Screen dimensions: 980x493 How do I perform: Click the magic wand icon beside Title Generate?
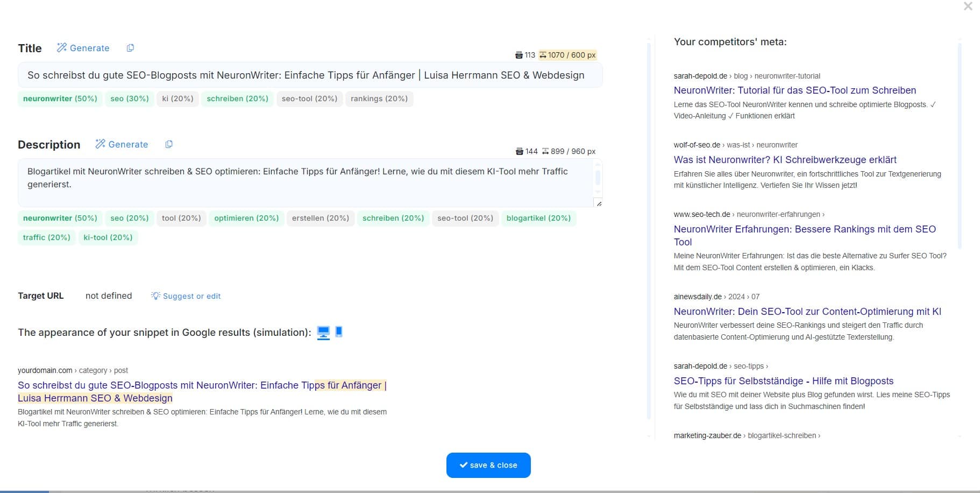click(x=62, y=48)
